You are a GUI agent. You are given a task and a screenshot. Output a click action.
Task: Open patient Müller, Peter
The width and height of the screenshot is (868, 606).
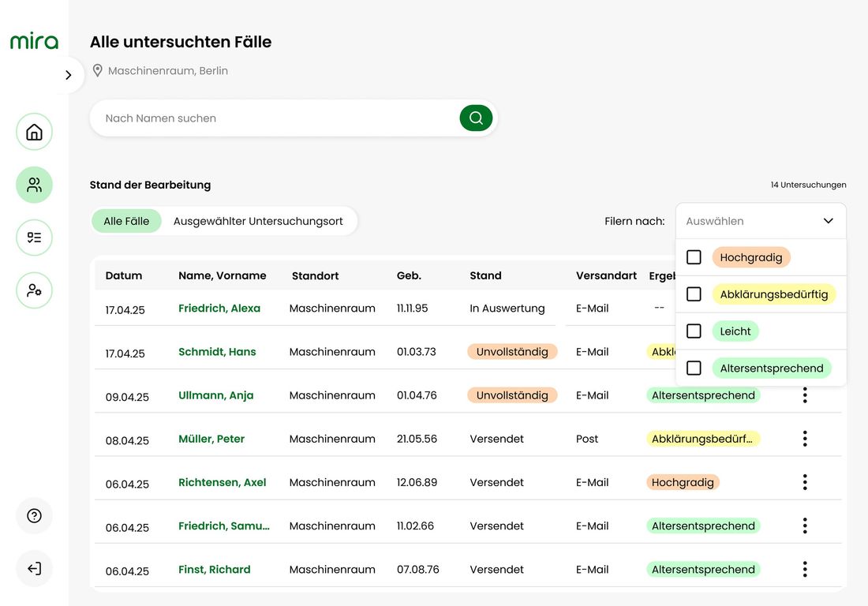coord(211,439)
